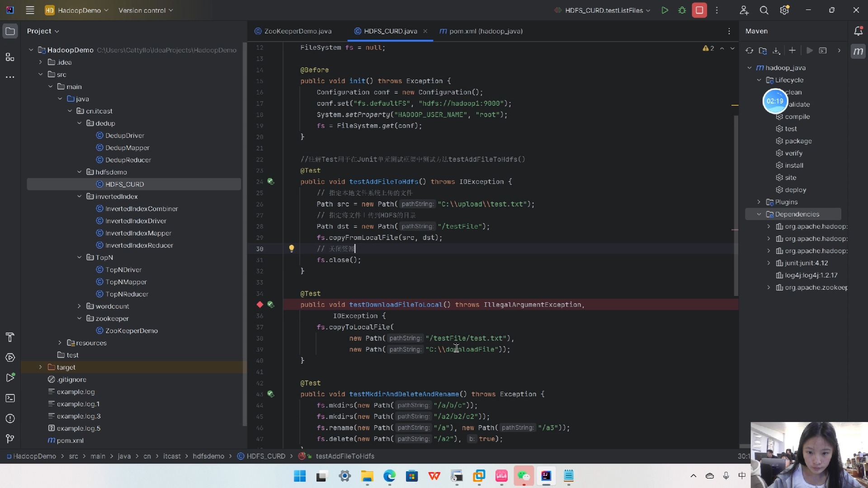Open Version control dropdown
Image resolution: width=868 pixels, height=488 pixels.
click(146, 10)
